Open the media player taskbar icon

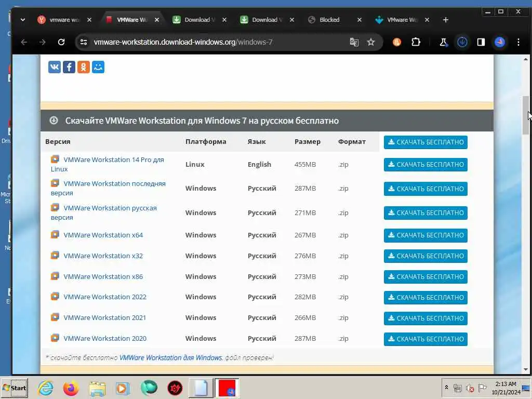pos(123,388)
